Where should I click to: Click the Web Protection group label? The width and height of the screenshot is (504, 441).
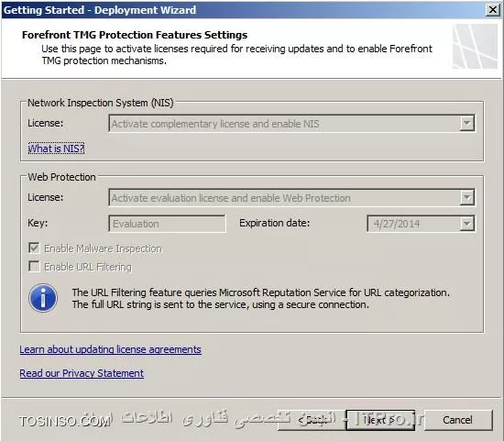[61, 177]
